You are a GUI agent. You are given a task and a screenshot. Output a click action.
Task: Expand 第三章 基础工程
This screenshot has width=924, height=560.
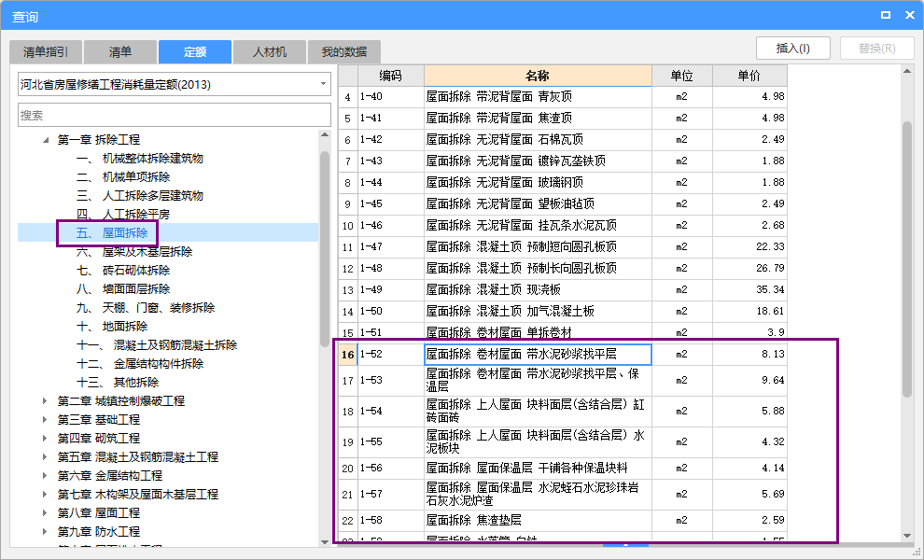click(x=46, y=420)
